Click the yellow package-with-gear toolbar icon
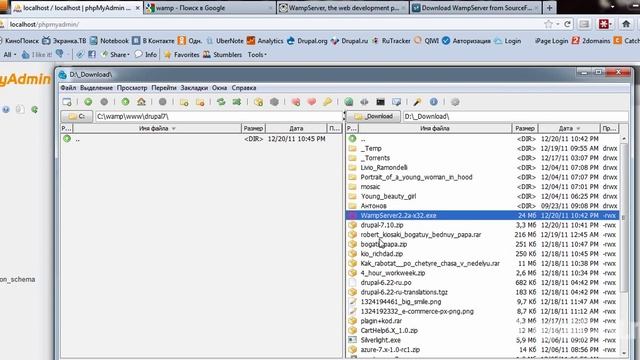The width and height of the screenshot is (640, 360). pos(258,102)
